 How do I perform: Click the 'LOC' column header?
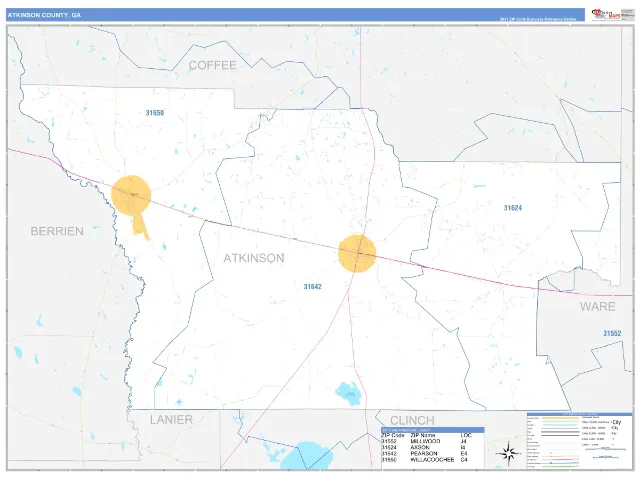466,436
